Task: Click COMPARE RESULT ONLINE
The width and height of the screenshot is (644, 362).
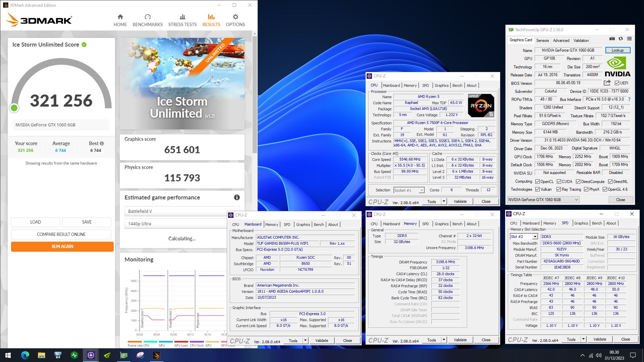Action: point(61,234)
